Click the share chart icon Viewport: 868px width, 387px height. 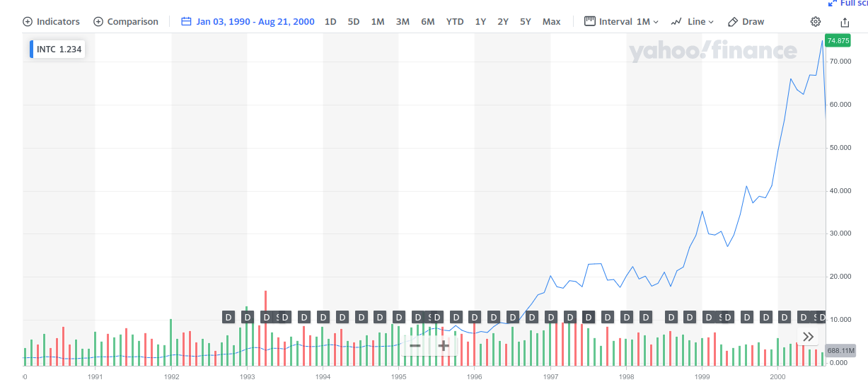click(x=845, y=22)
